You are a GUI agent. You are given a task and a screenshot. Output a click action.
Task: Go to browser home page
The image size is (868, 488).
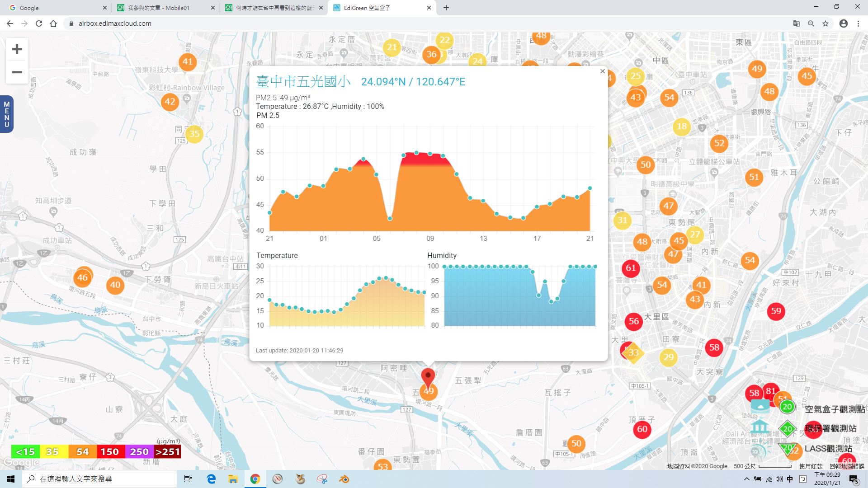[53, 23]
